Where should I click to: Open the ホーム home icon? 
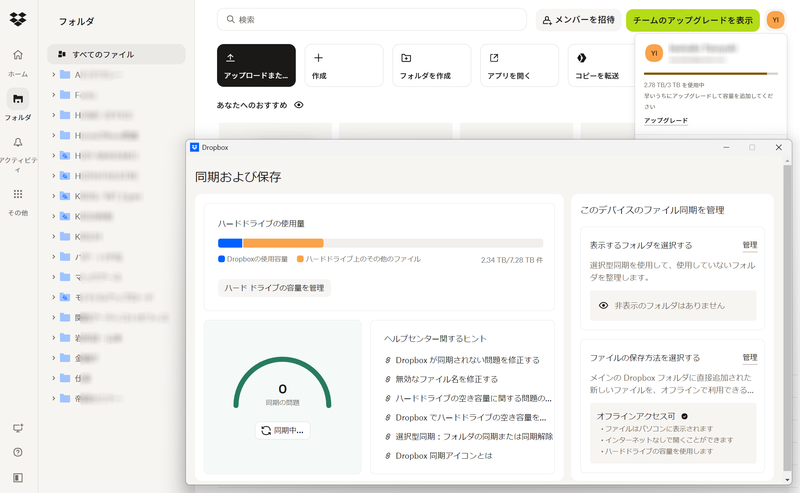pos(18,55)
